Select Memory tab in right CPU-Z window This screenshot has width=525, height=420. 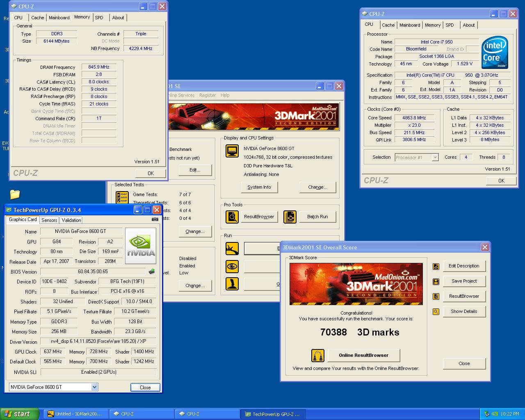coord(433,25)
